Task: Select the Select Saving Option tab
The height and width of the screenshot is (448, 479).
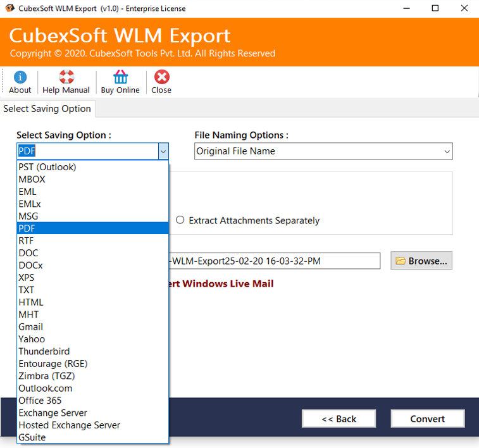Action: pos(47,109)
